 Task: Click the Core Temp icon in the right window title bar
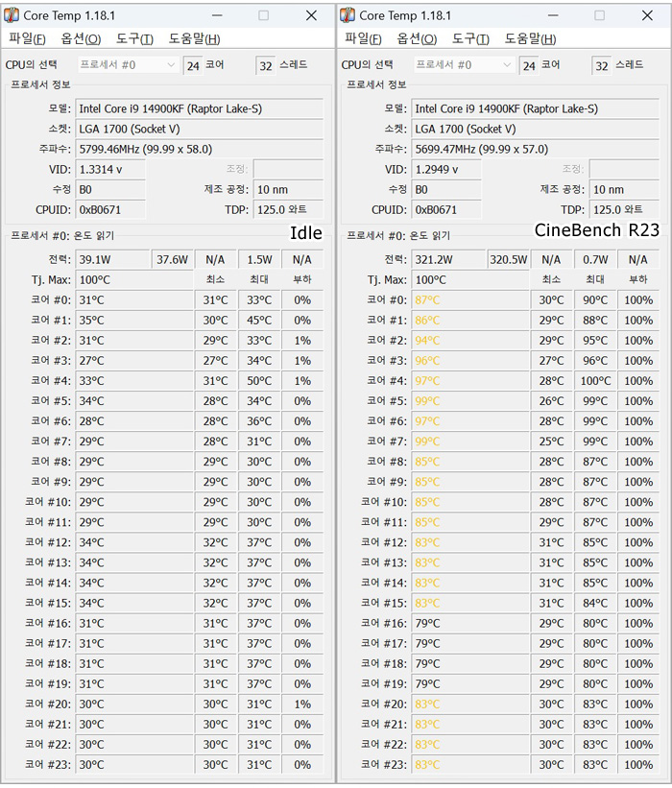[348, 15]
